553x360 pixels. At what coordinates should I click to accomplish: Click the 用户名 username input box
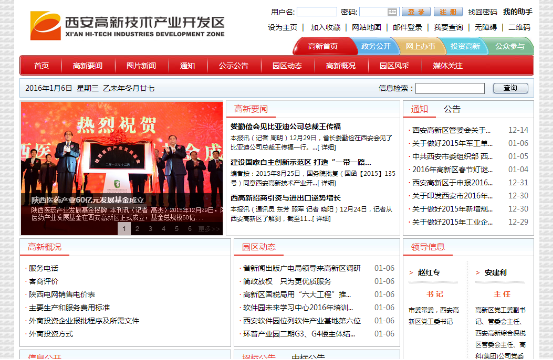[316, 12]
